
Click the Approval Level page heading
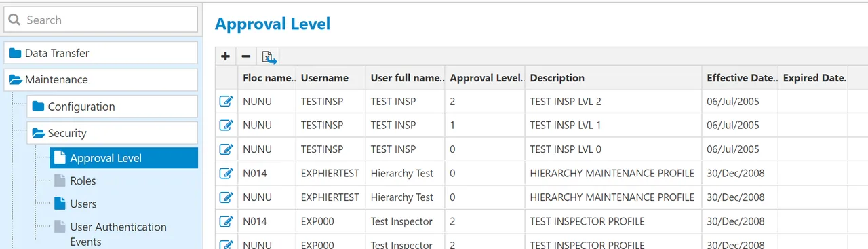pos(273,24)
